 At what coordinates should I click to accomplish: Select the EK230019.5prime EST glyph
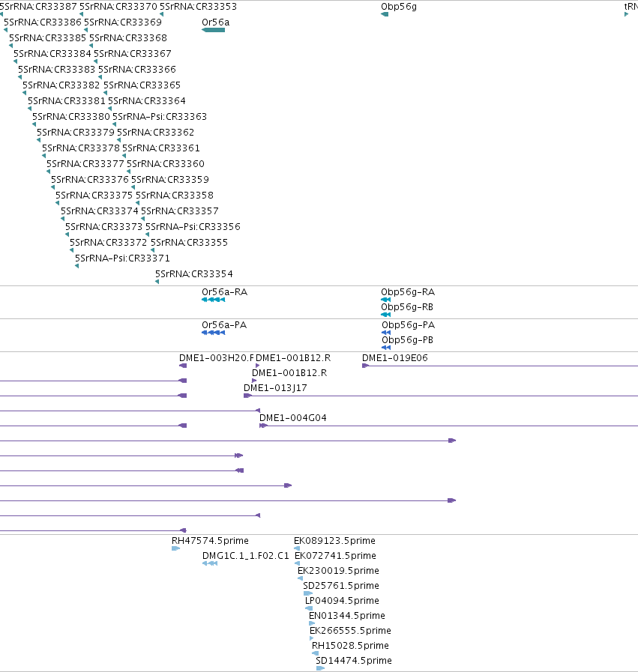(300, 578)
